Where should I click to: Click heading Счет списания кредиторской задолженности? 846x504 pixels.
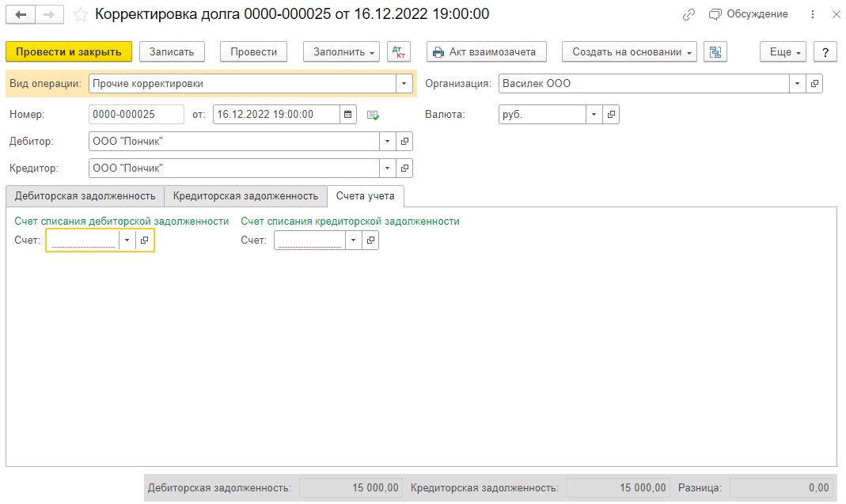[350, 222]
